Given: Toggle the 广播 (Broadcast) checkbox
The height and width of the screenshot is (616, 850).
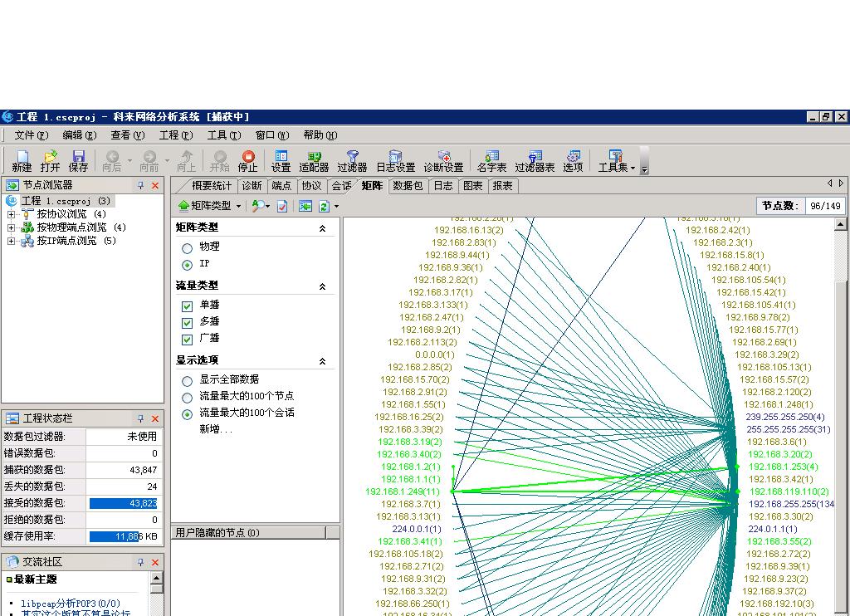Looking at the screenshot, I should click(x=187, y=339).
